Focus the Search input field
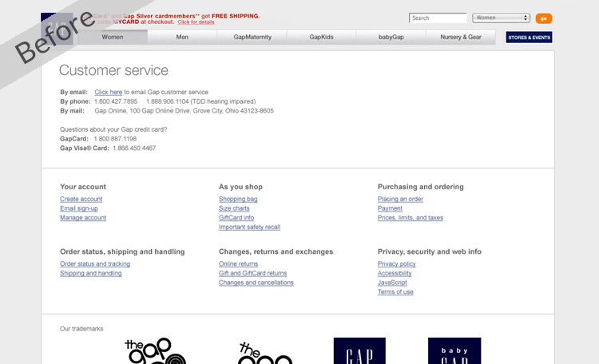 (x=438, y=18)
